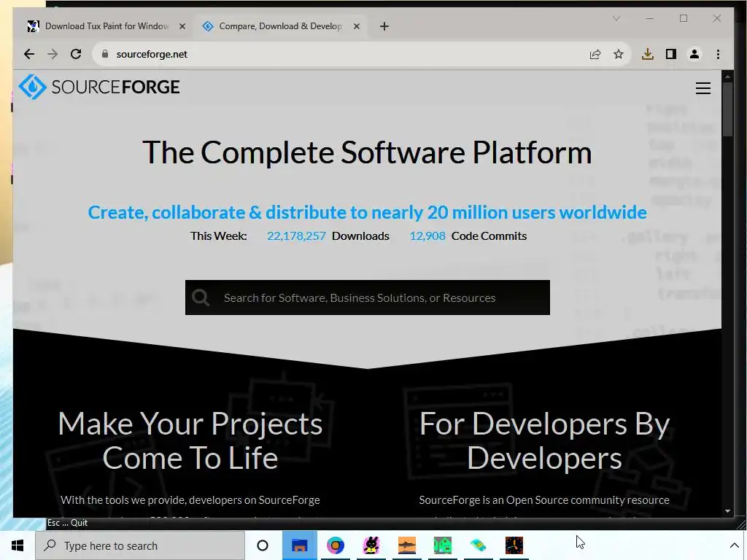Open the browser downloads panel

point(648,54)
